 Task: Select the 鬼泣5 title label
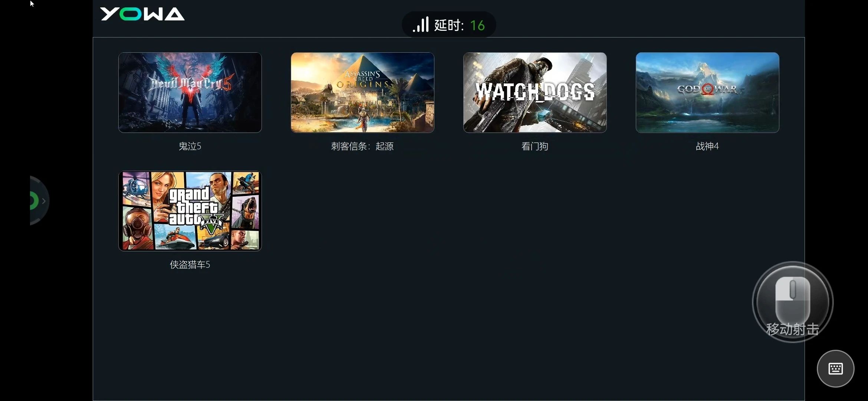coord(190,146)
